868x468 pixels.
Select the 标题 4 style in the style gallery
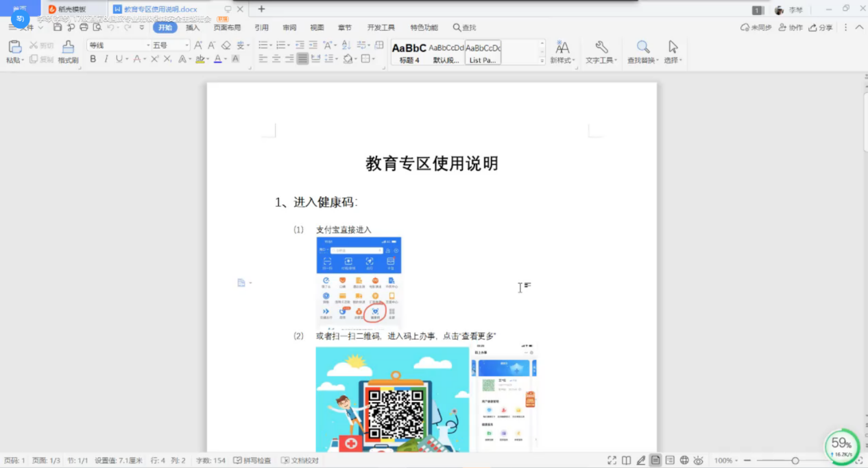click(x=409, y=53)
